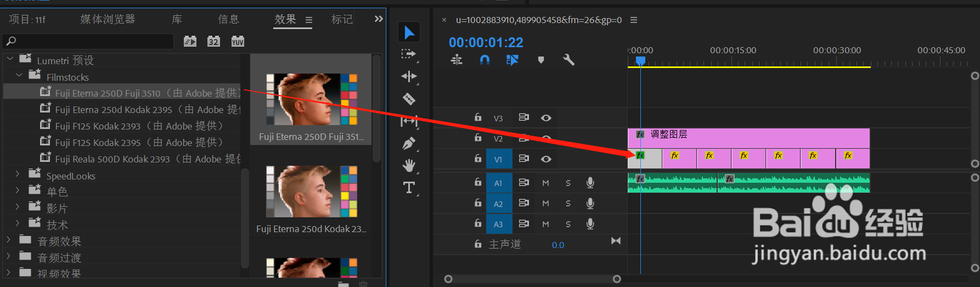Switch to the 信息 tab
Screen dimensions: 980x287
click(x=228, y=19)
